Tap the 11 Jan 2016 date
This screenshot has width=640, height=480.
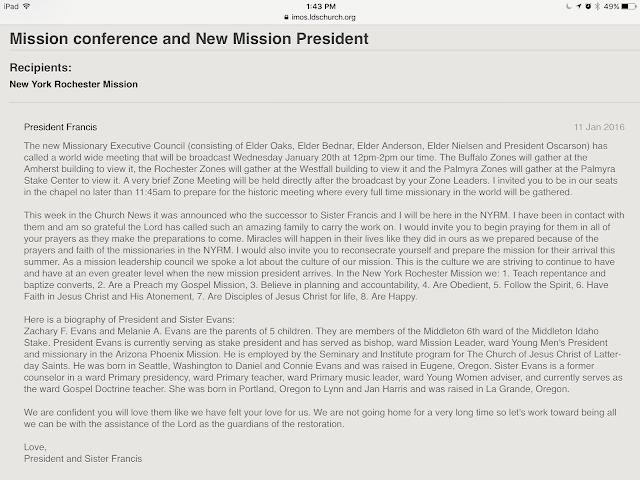598,129
